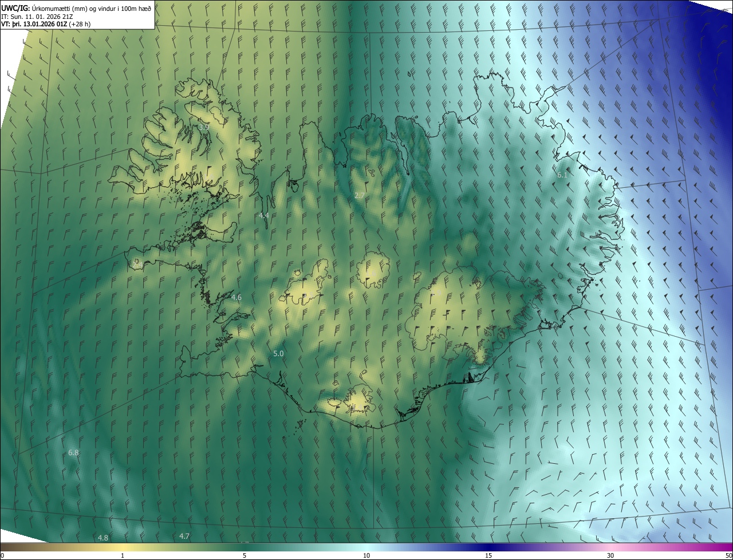This screenshot has width=733, height=560.
Task: Click the 2.7 value label on the map
Action: coord(360,196)
